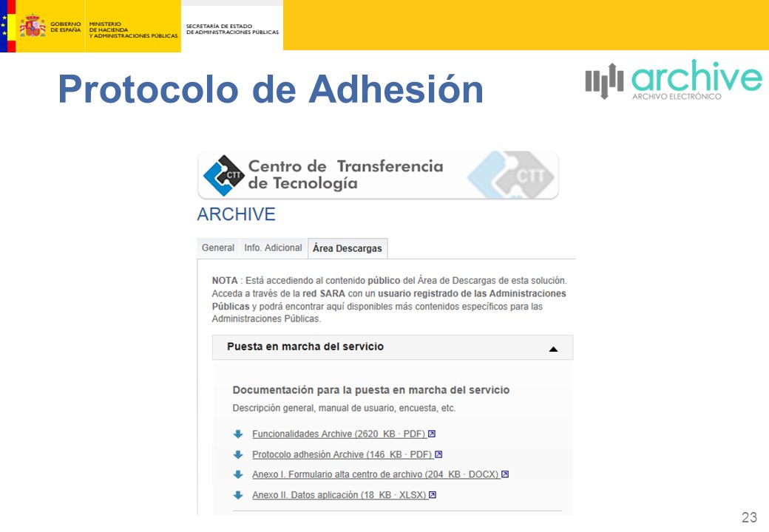Click the CTT puzzle logo icon
This screenshot has height=532, width=769.
click(223, 175)
